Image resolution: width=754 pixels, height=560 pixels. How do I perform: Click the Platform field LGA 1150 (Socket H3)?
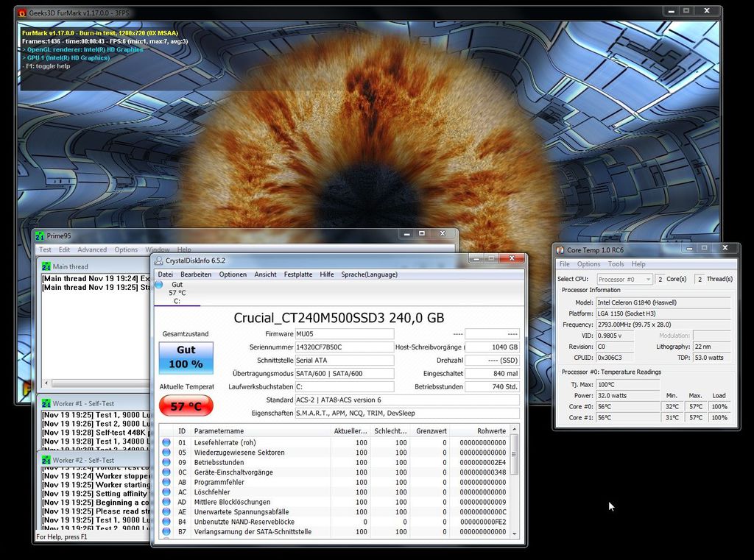click(x=663, y=313)
